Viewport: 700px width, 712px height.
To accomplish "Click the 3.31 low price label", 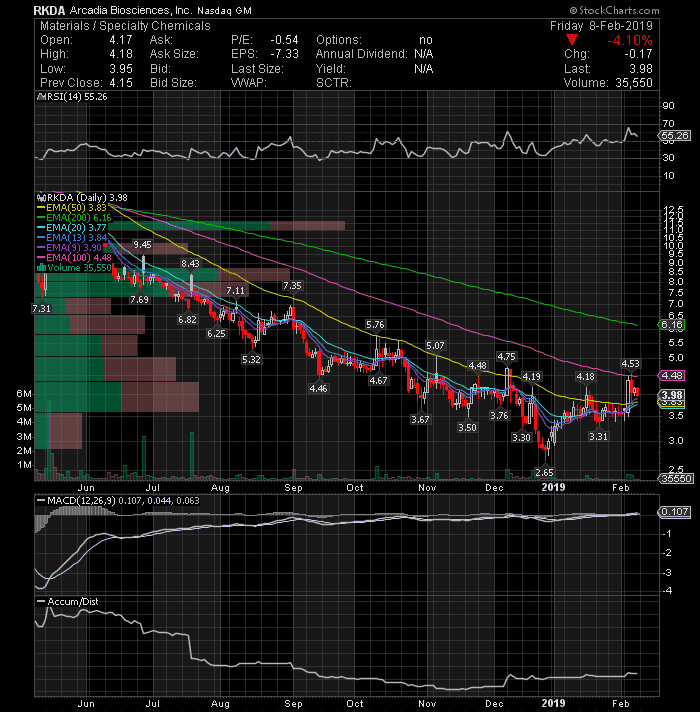I will [598, 436].
